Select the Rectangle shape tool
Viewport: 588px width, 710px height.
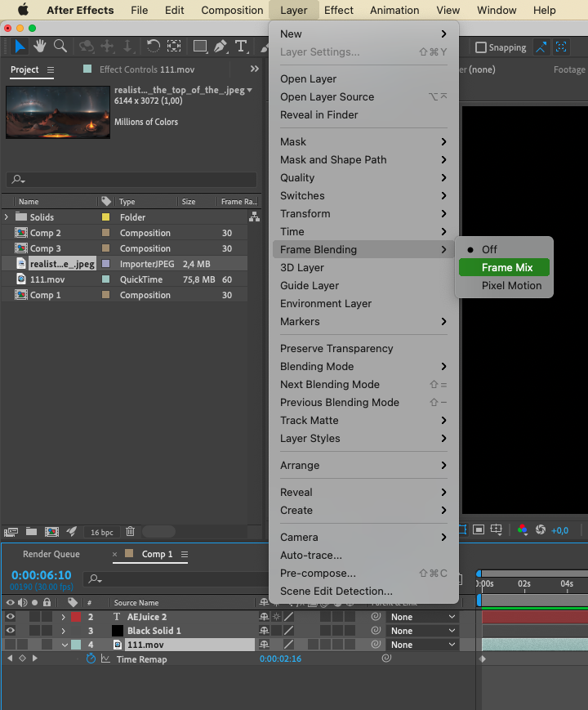[x=199, y=47]
